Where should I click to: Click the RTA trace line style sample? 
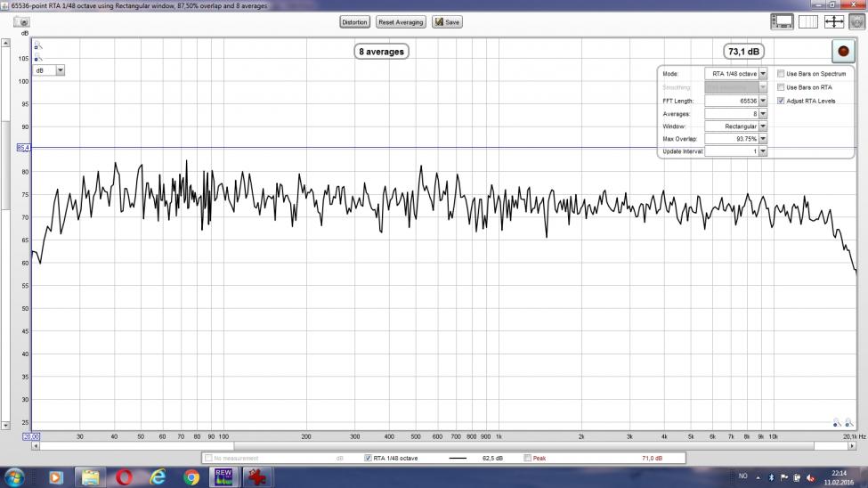pyautogui.click(x=458, y=458)
